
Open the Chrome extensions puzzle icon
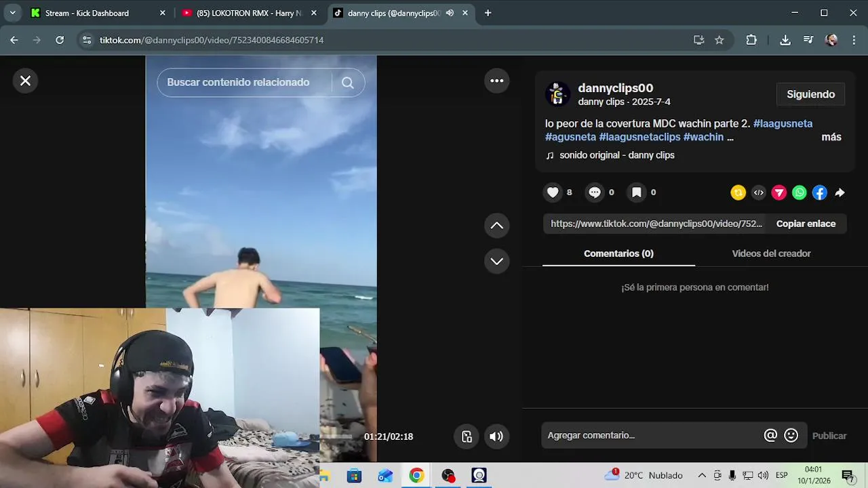[751, 40]
